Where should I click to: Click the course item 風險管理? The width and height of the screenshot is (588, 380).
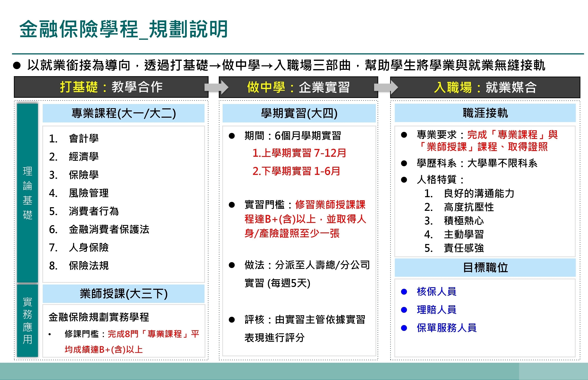pyautogui.click(x=89, y=193)
